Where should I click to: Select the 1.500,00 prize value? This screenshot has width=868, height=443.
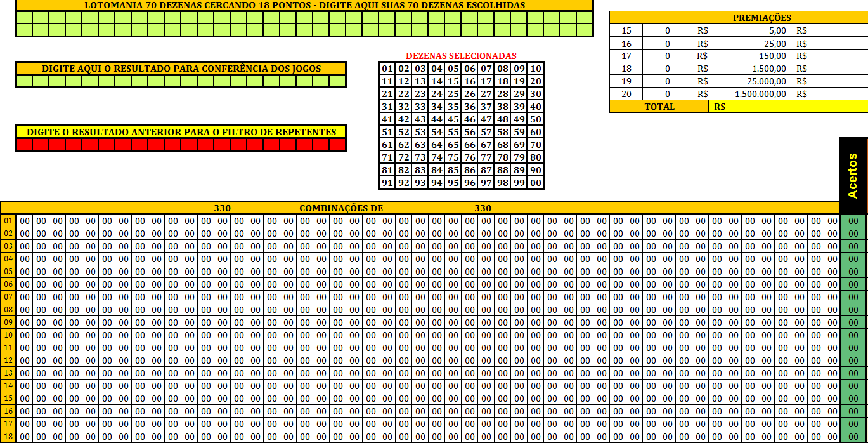tap(769, 69)
